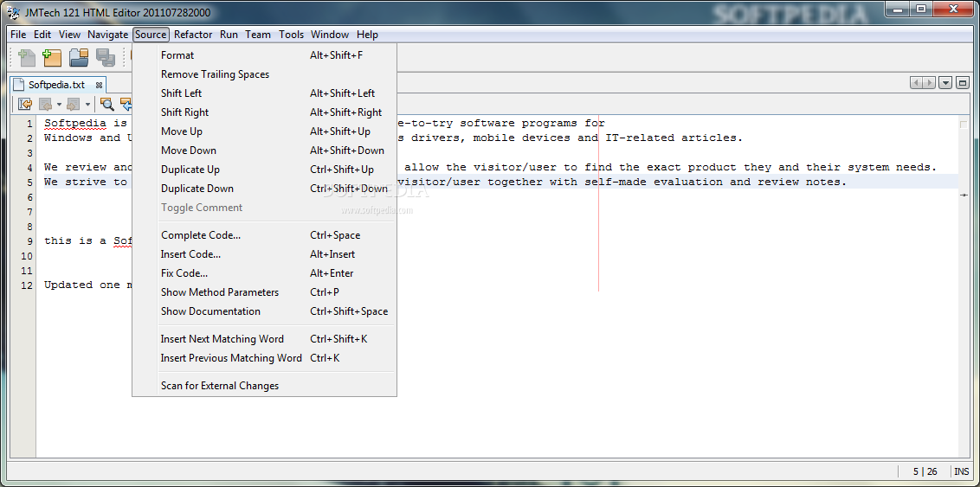Choose Format from Source menu
Viewport: 980px width, 487px height.
264,55
